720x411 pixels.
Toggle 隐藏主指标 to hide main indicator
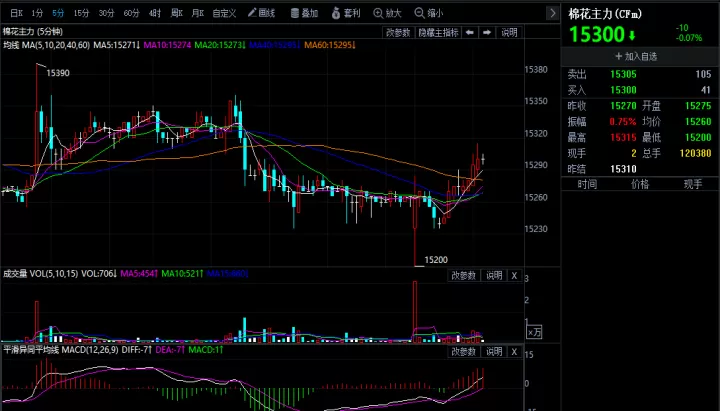pos(438,33)
